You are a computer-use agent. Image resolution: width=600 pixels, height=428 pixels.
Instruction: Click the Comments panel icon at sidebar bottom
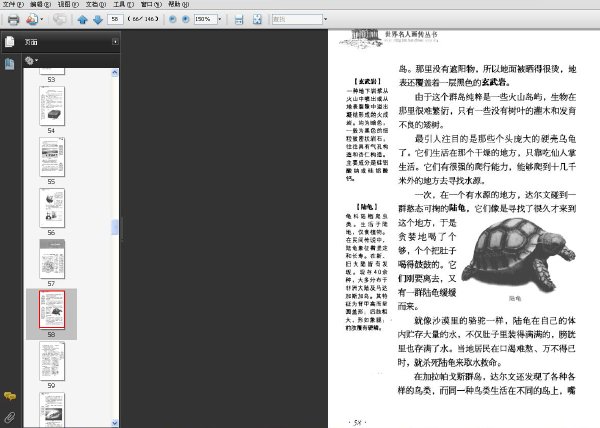(x=10, y=395)
